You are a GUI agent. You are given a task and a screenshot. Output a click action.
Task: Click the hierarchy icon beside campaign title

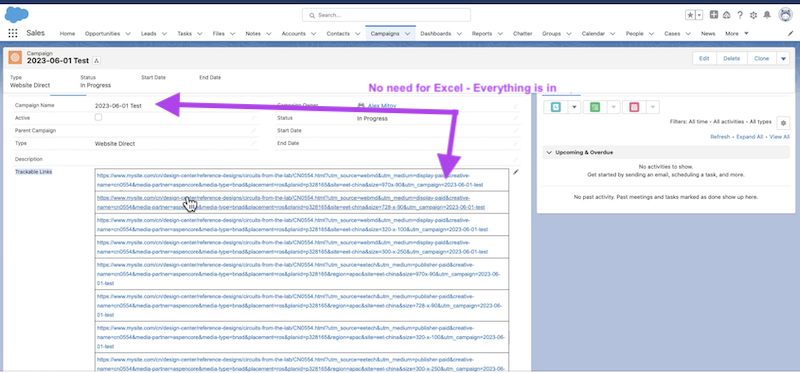(97, 61)
